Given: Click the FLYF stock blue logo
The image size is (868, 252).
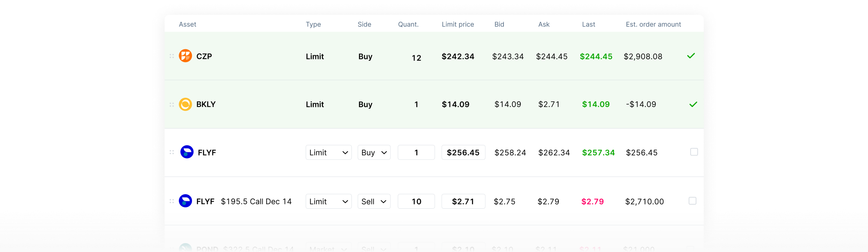Looking at the screenshot, I should (186, 152).
